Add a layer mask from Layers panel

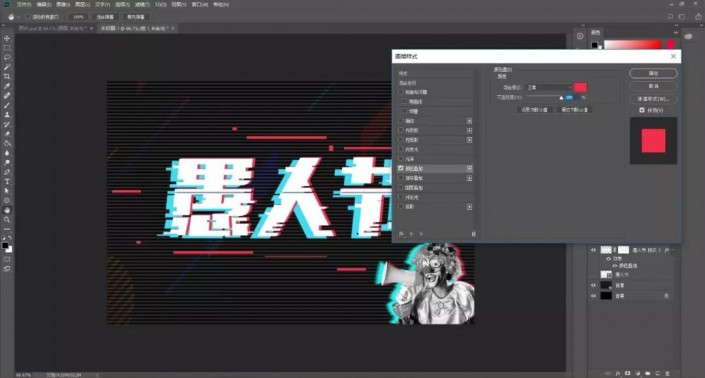click(x=628, y=374)
